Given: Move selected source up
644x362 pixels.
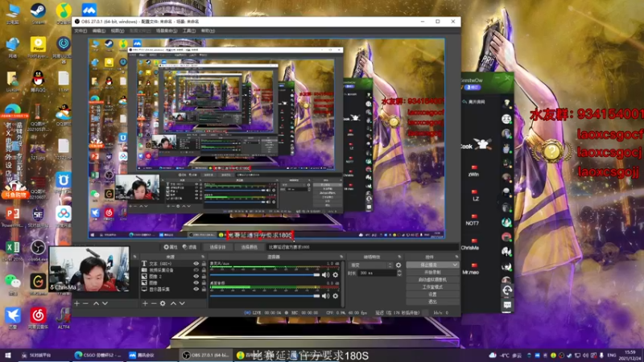Looking at the screenshot, I should click(x=173, y=303).
